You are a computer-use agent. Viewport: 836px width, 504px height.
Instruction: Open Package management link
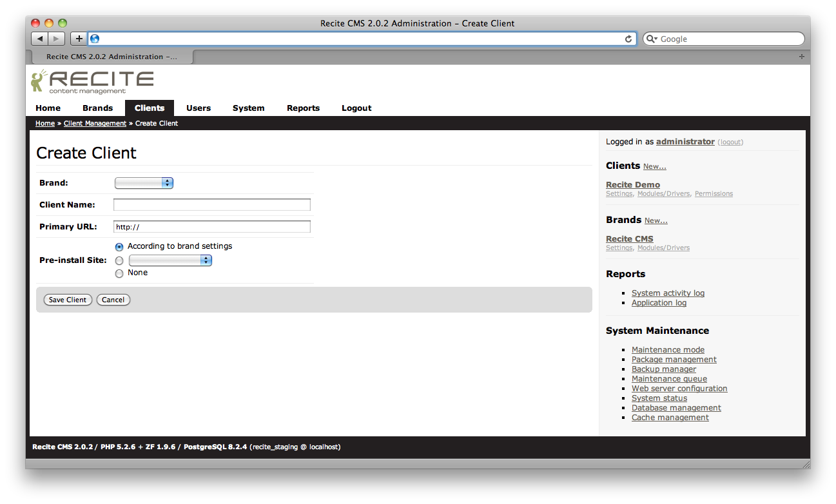coord(674,360)
